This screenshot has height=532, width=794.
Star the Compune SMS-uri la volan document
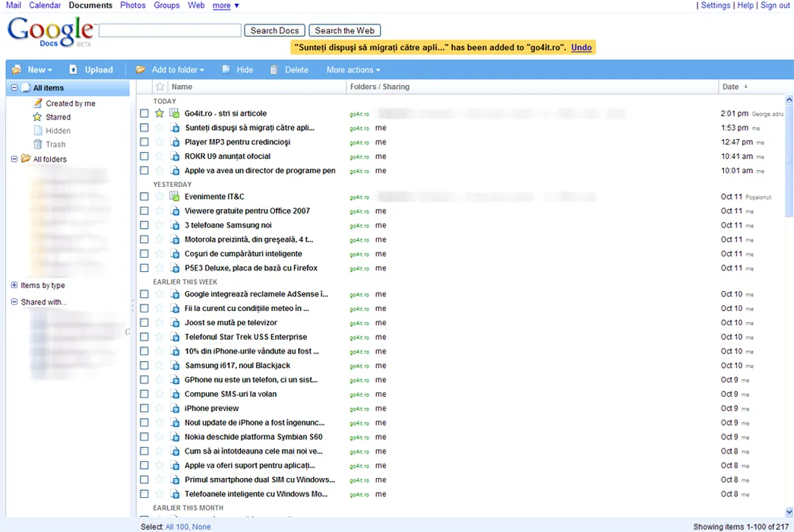click(x=160, y=394)
